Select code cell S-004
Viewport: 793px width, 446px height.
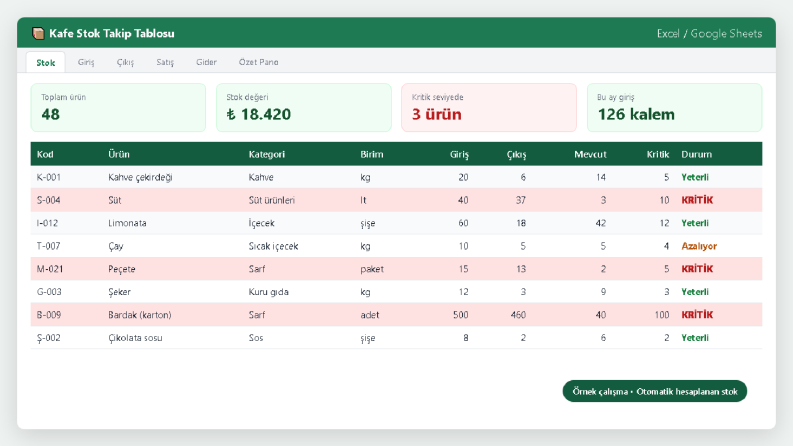49,200
